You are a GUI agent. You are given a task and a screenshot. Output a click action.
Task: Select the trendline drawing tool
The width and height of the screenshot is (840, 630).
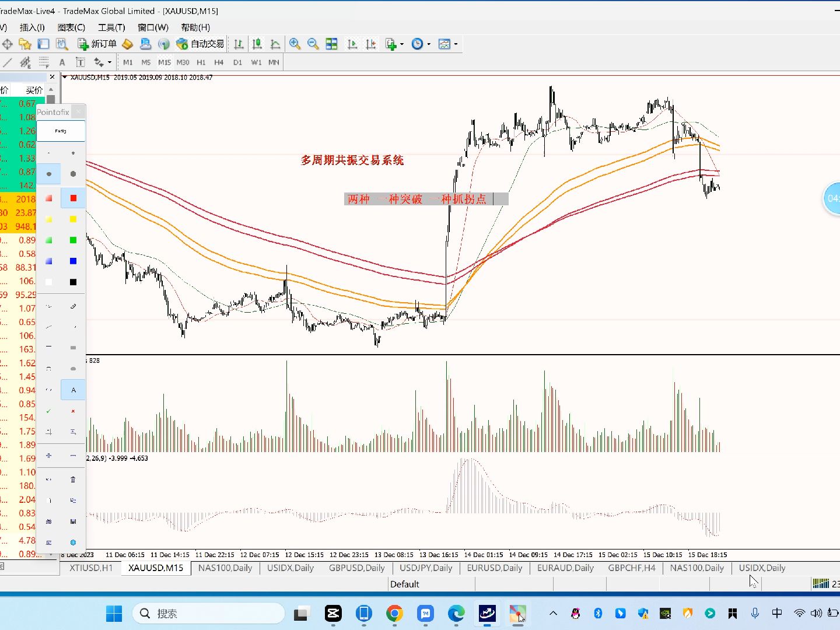8,62
